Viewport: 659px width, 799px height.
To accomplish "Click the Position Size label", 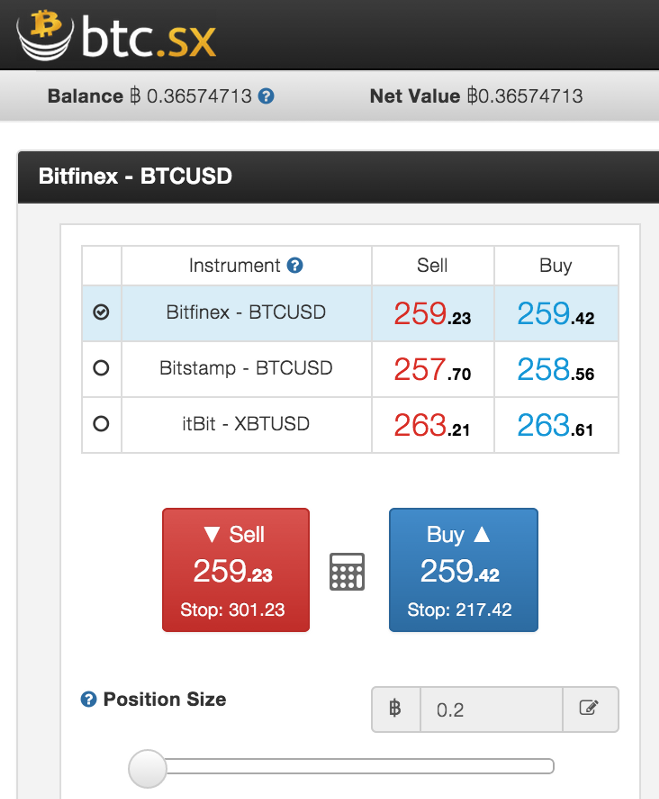I will [165, 699].
